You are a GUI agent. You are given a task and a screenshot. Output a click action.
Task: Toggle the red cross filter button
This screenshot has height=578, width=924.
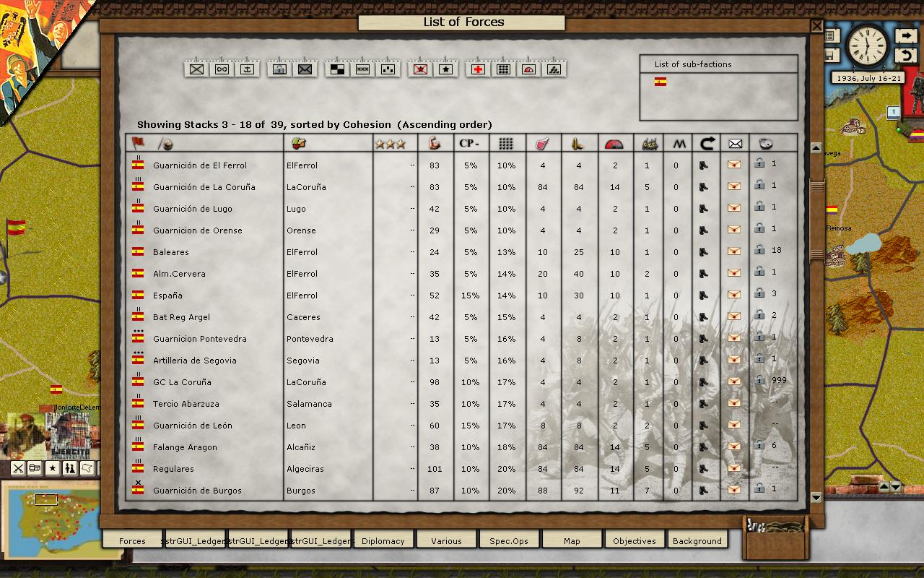(x=478, y=69)
